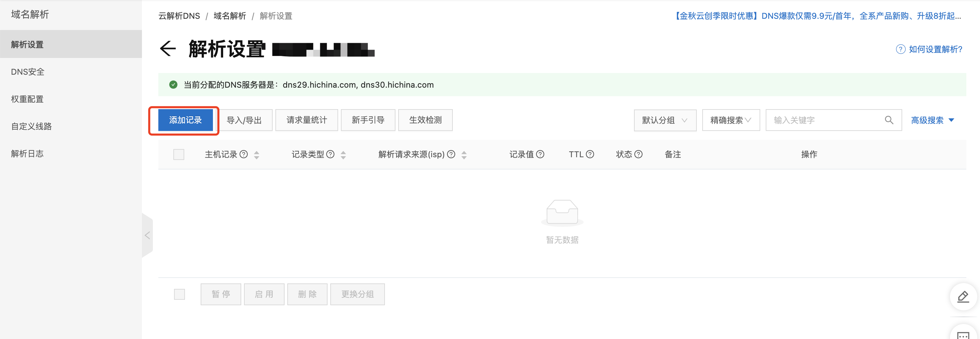Start the 新手引导 guide
The image size is (980, 339).
(x=368, y=120)
